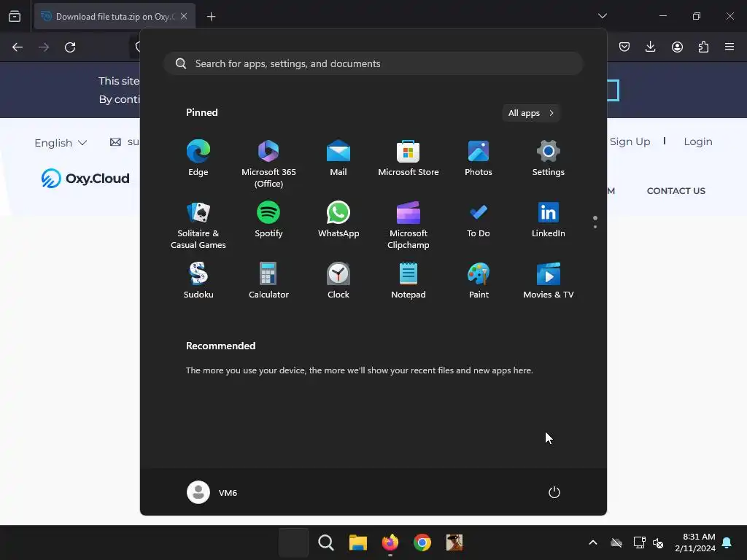This screenshot has height=560, width=747.
Task: Focus the Start menu search box
Action: [x=373, y=63]
